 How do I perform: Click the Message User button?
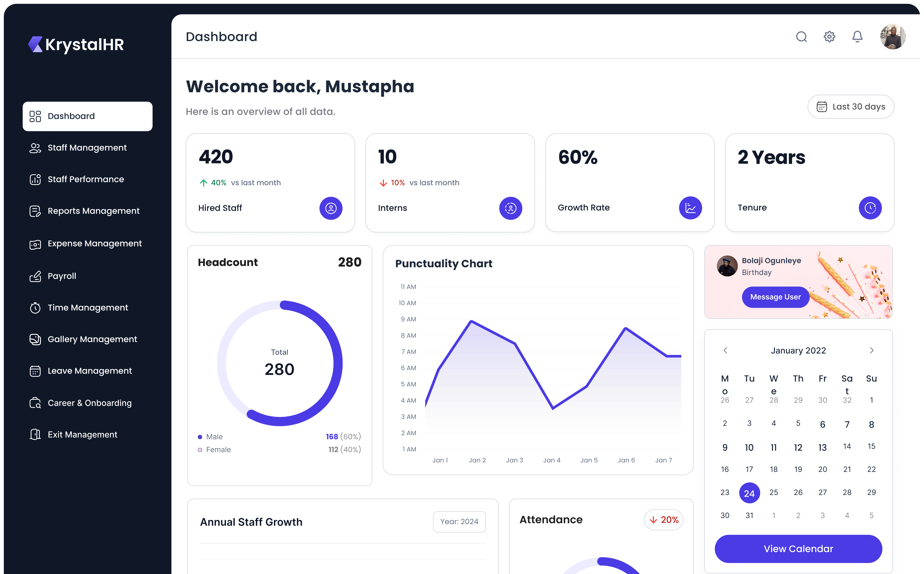click(x=775, y=297)
